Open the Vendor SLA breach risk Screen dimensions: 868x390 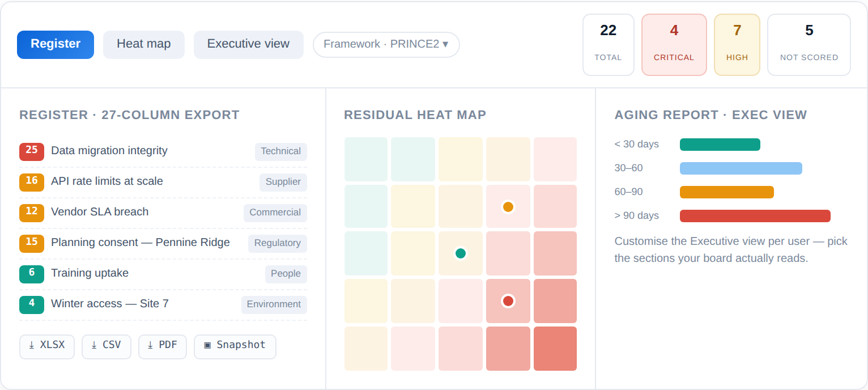pos(100,212)
